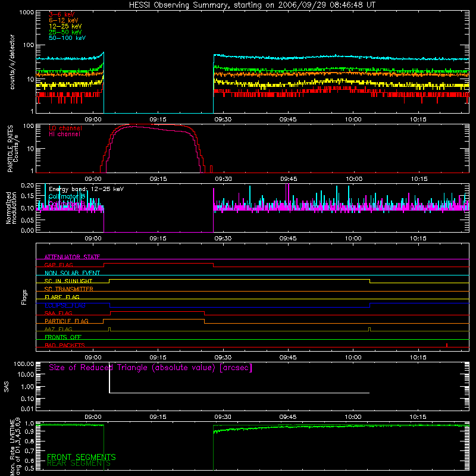Click the Size of Reduced Triangle caption
This screenshot has width=476, height=476.
click(x=151, y=368)
